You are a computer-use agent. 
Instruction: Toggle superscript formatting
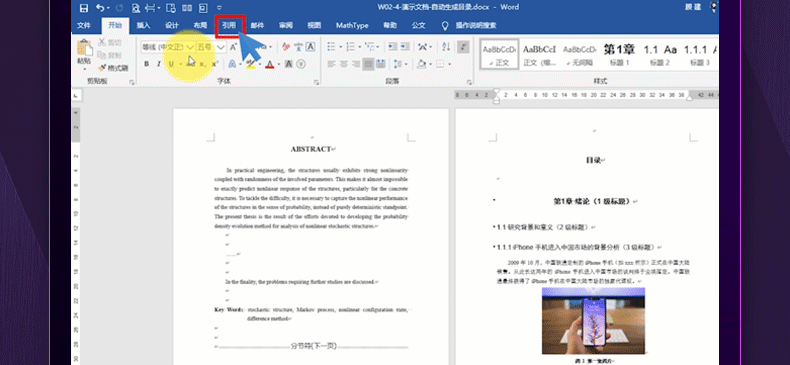(215, 64)
